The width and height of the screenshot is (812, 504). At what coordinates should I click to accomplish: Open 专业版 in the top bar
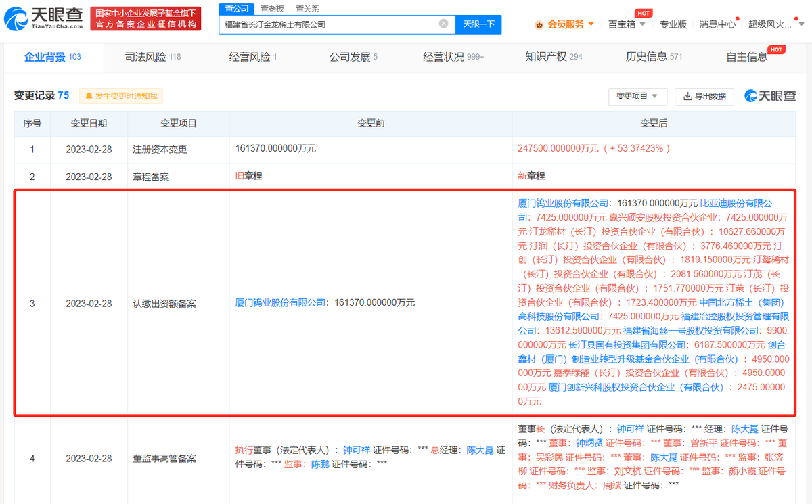[x=673, y=24]
